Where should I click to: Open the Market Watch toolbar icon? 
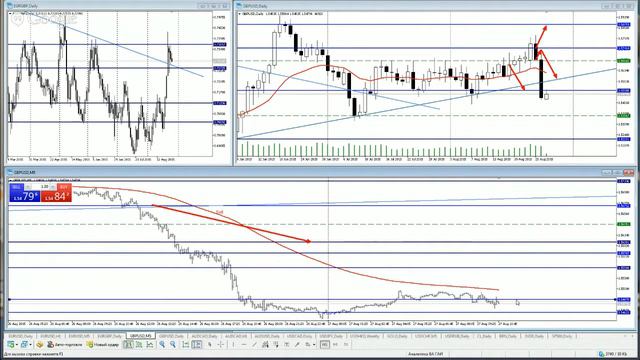(x=40, y=344)
